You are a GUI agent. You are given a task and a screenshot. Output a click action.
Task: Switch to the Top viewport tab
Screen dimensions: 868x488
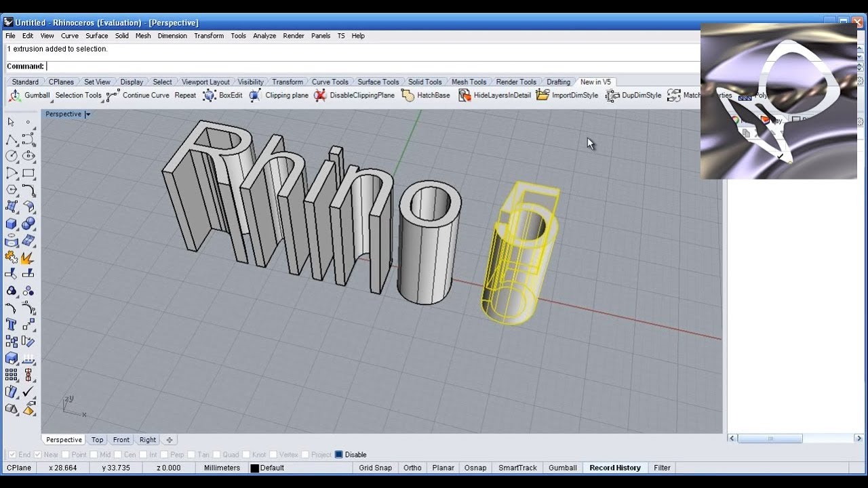click(98, 440)
